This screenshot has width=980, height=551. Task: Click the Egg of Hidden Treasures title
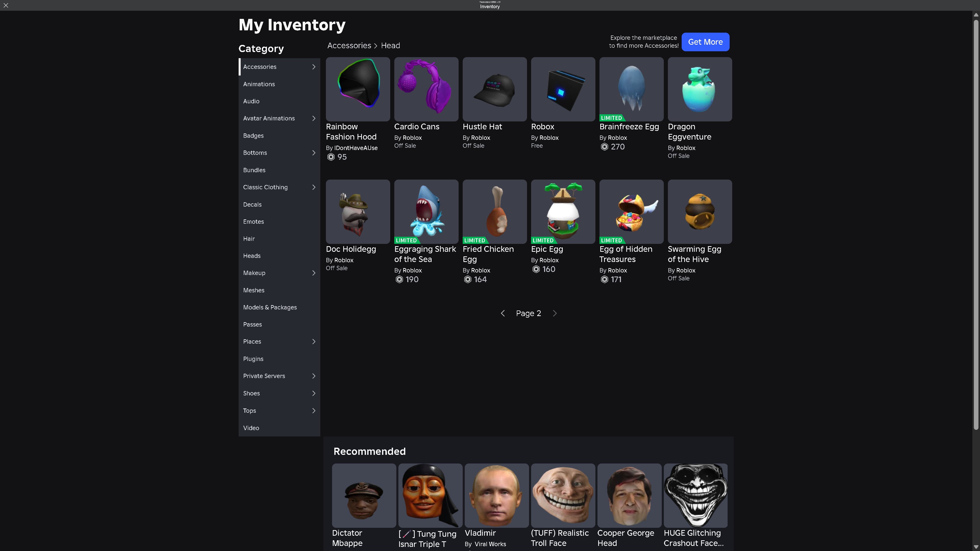[626, 254]
